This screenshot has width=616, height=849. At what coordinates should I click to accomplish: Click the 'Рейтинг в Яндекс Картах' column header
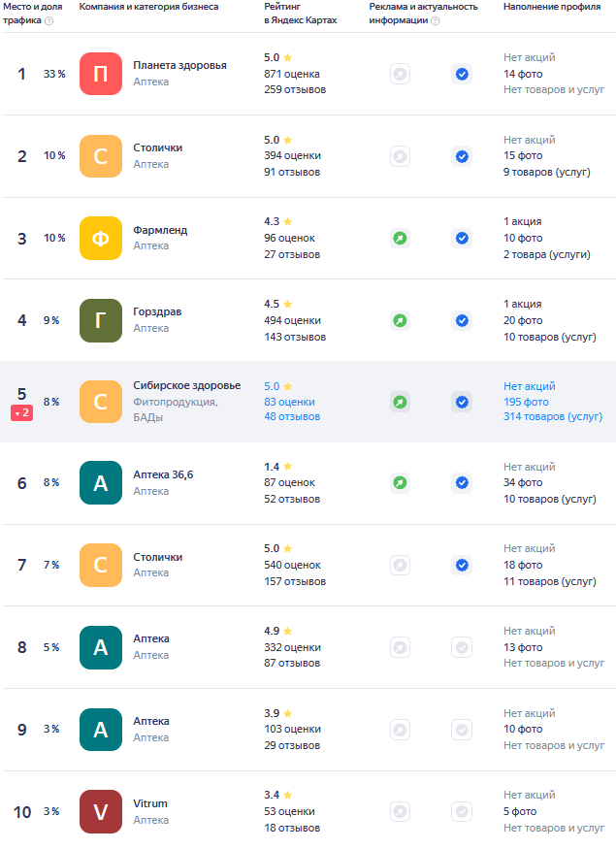coord(301,14)
